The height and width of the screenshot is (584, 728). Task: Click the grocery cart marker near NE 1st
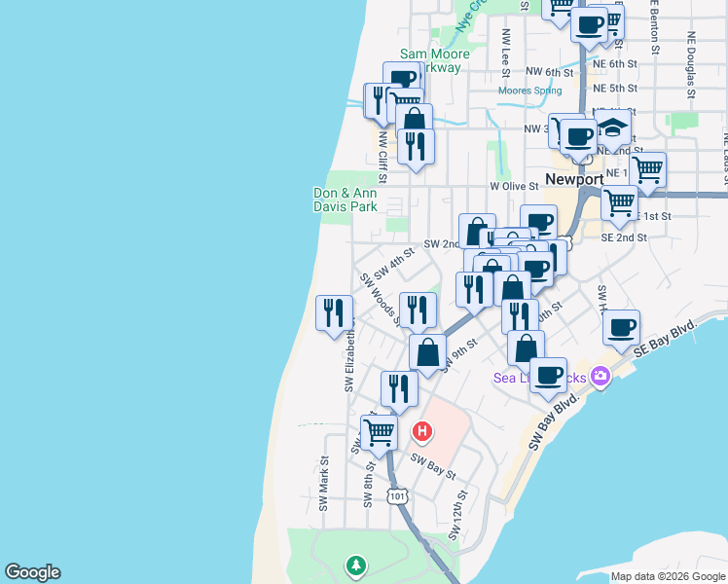tap(647, 172)
